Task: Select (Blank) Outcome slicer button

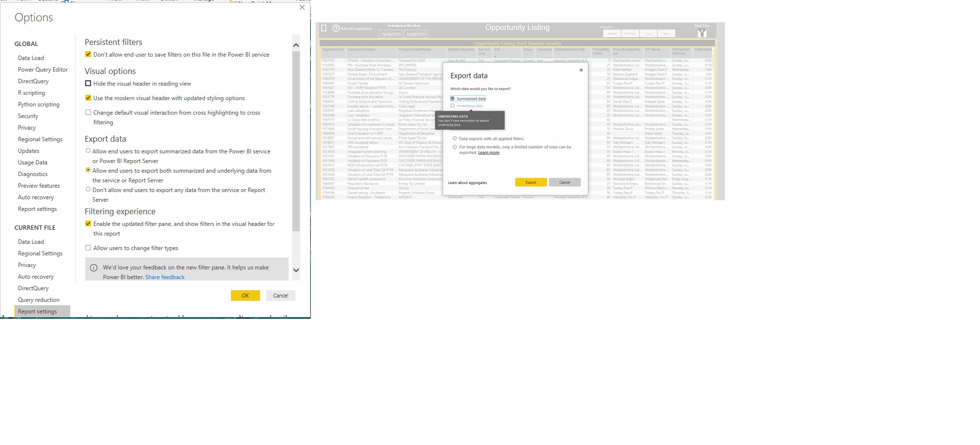Action: point(612,33)
